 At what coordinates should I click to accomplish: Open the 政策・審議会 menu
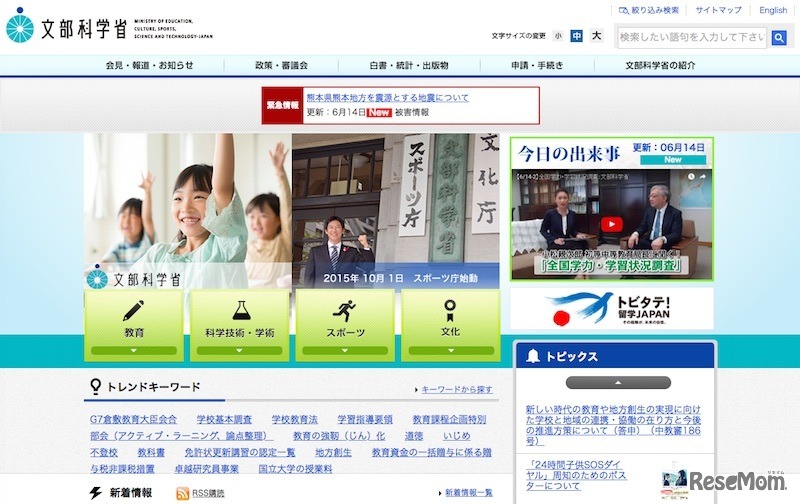(282, 65)
